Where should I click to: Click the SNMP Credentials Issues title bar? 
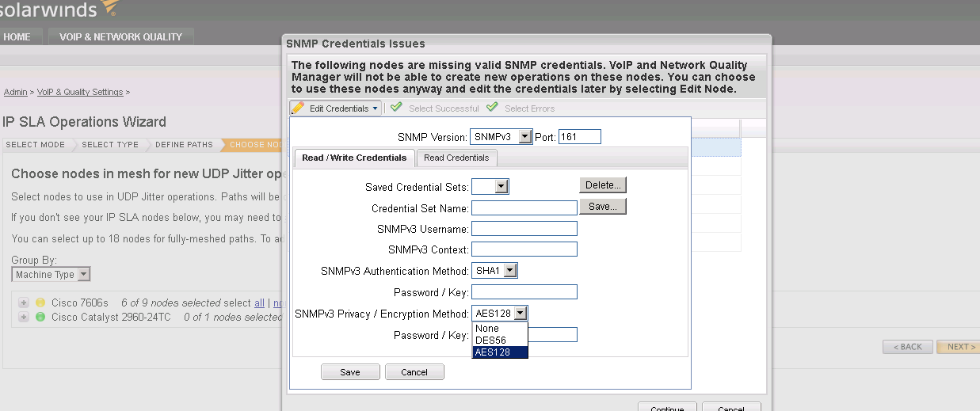click(x=526, y=44)
